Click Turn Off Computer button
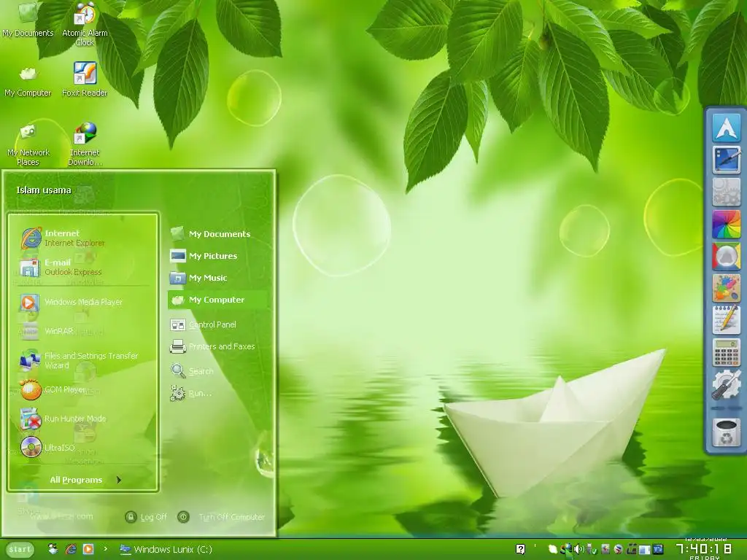747x560 pixels. (221, 517)
